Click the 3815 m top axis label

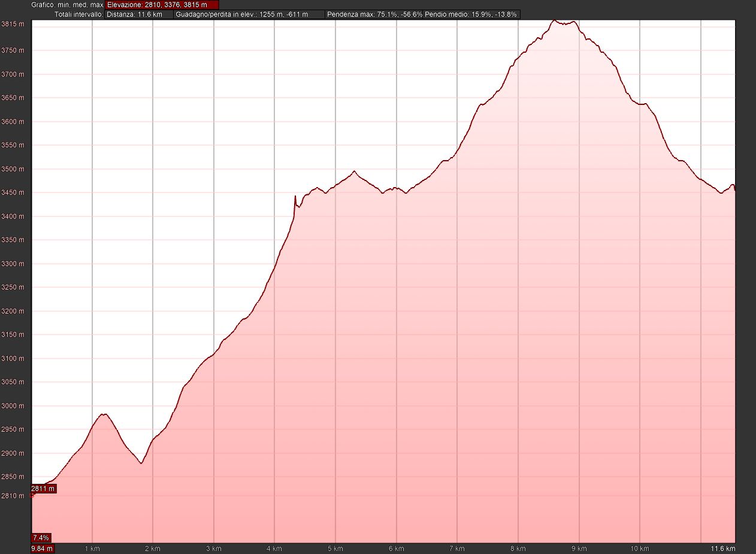pyautogui.click(x=13, y=24)
